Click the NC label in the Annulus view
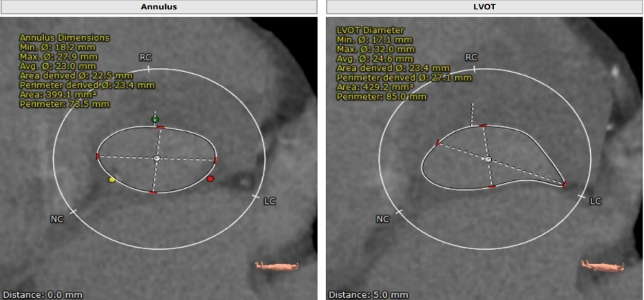 click(57, 219)
